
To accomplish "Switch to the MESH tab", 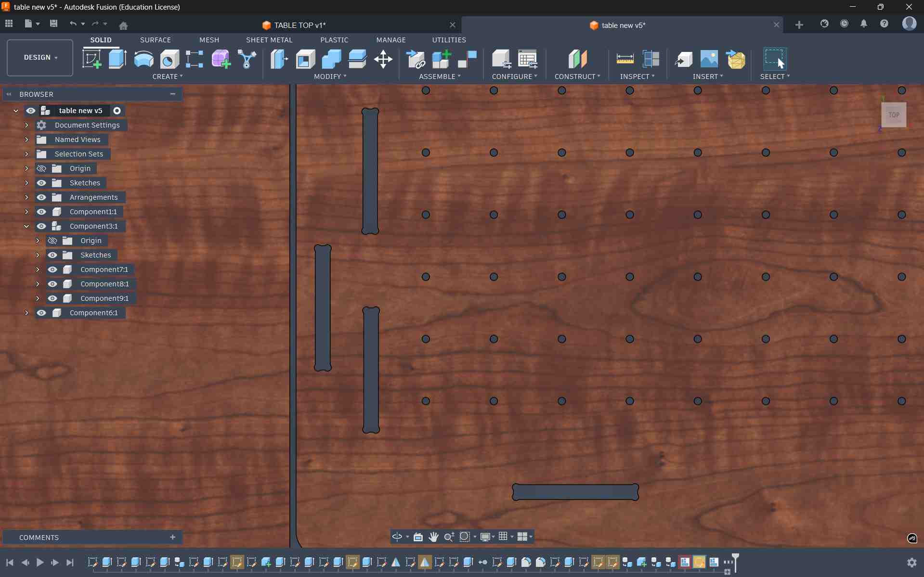I will pos(209,40).
